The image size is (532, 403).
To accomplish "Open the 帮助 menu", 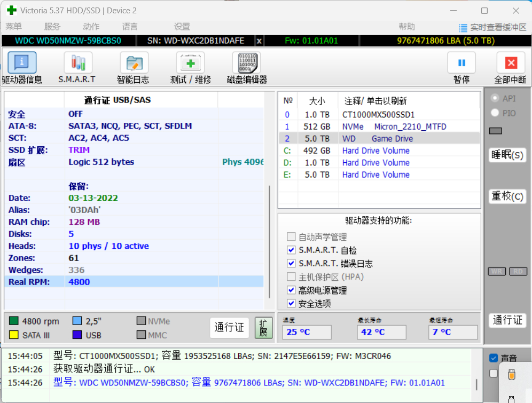I will tap(407, 27).
